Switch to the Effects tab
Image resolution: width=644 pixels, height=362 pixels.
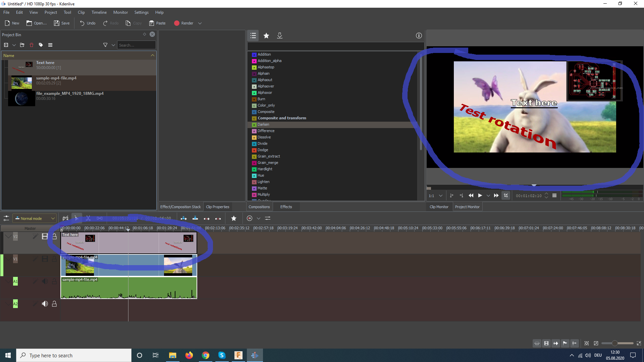point(286,207)
